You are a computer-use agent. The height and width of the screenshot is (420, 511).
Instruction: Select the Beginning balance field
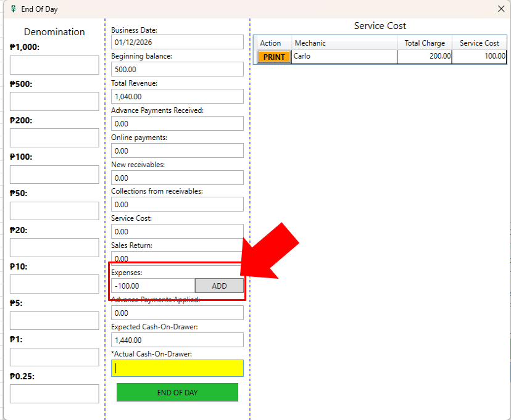[177, 69]
